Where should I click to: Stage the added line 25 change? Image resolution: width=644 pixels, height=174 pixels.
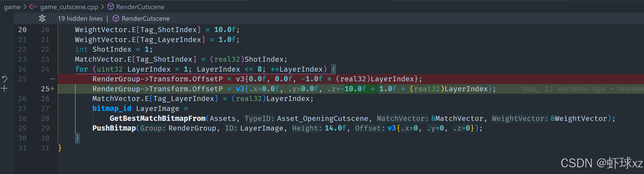click(4, 89)
